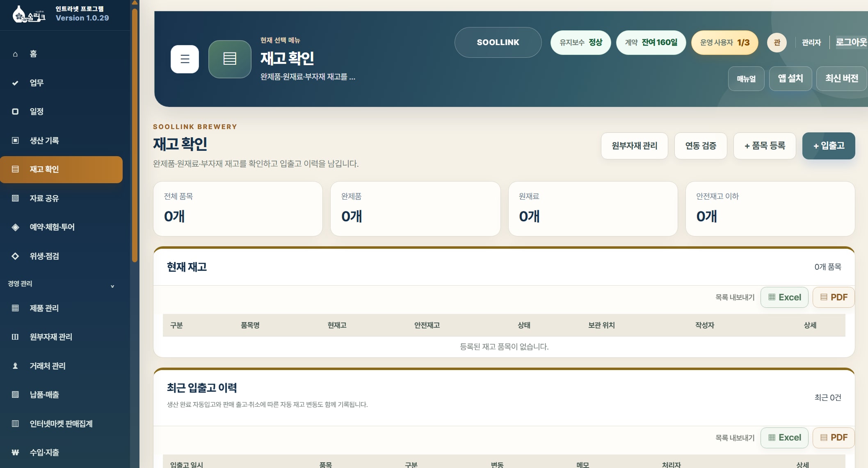868x468 pixels.
Task: Click the person icon beside 거래처 관리
Action: click(15, 366)
